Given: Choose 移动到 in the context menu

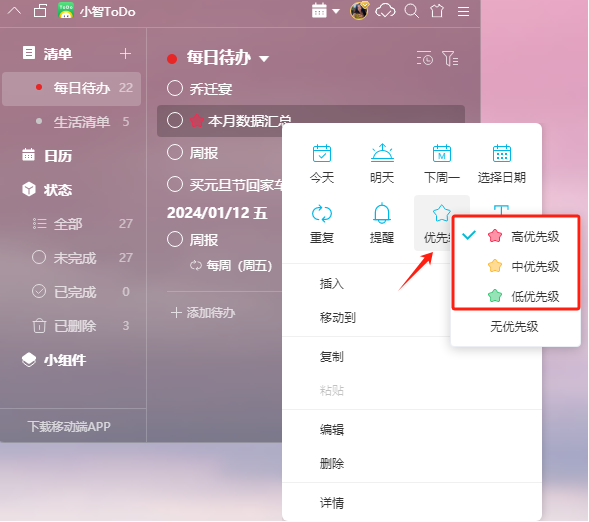Looking at the screenshot, I should point(338,318).
